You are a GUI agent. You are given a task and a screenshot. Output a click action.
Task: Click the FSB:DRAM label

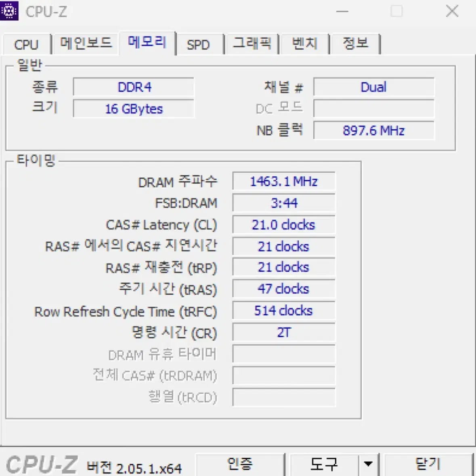pyautogui.click(x=186, y=203)
